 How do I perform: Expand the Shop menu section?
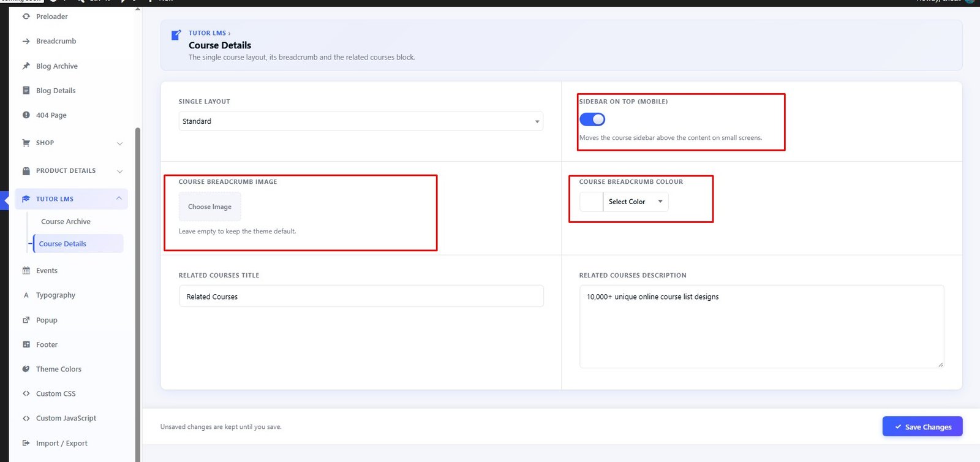120,143
